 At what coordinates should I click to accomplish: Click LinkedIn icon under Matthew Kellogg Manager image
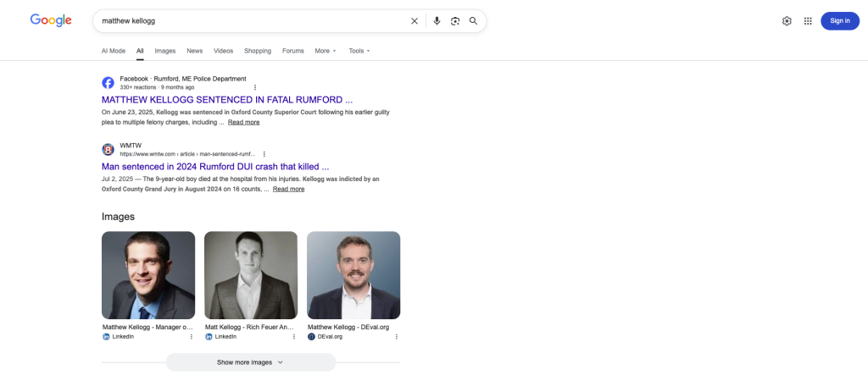pyautogui.click(x=106, y=337)
